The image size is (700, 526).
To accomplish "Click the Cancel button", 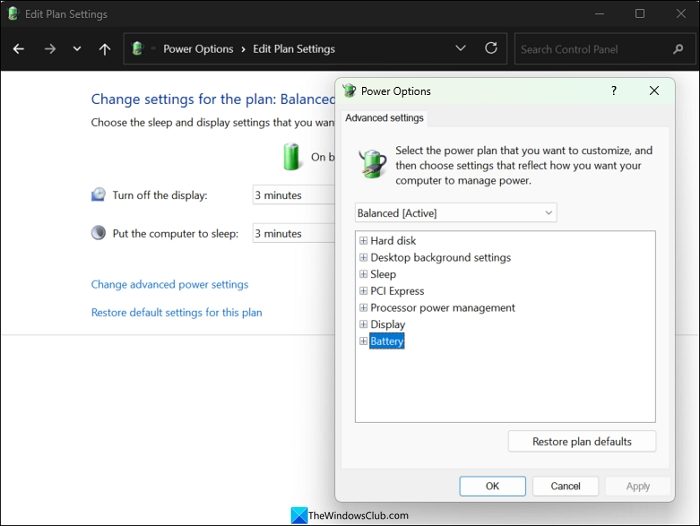I will click(565, 486).
